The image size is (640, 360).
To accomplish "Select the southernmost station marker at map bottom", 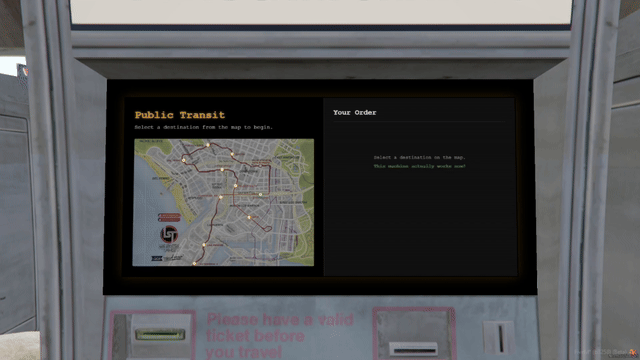I will 194,264.
